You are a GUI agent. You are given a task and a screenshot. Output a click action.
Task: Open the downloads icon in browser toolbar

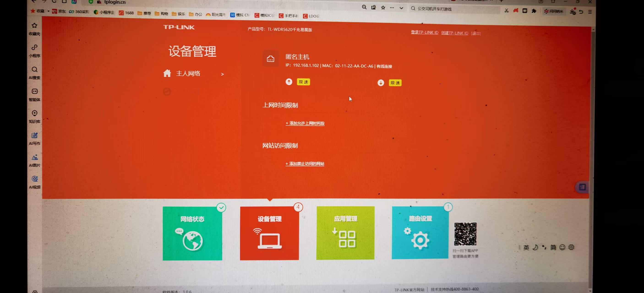tap(573, 11)
